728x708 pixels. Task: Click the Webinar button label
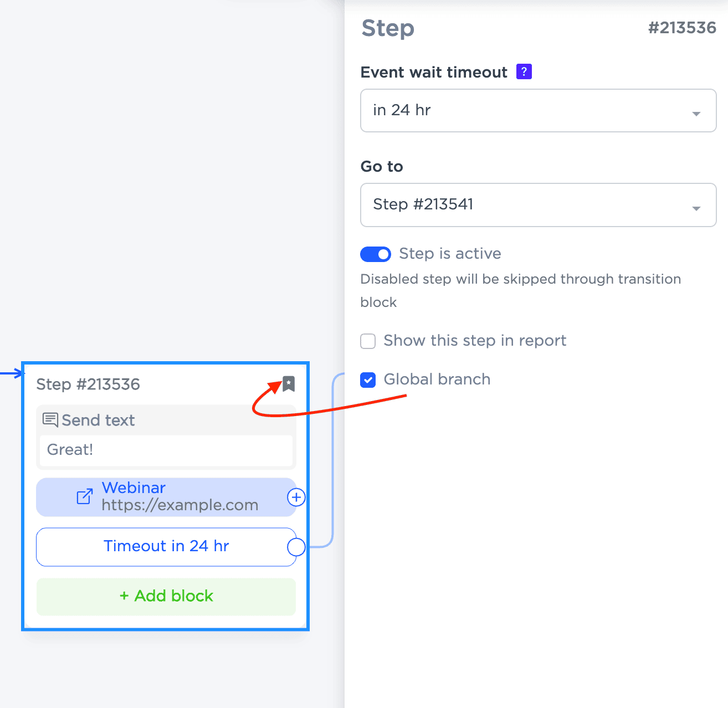point(134,488)
